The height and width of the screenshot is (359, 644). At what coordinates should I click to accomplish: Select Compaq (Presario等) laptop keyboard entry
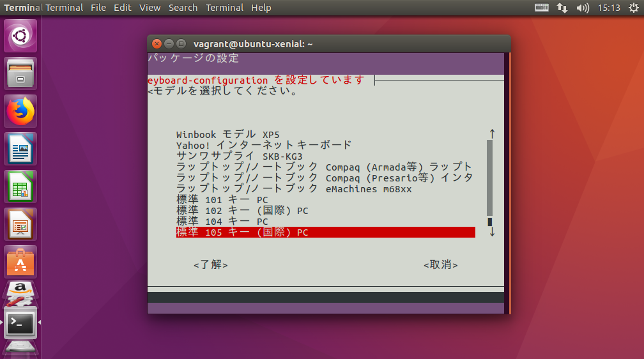point(326,178)
